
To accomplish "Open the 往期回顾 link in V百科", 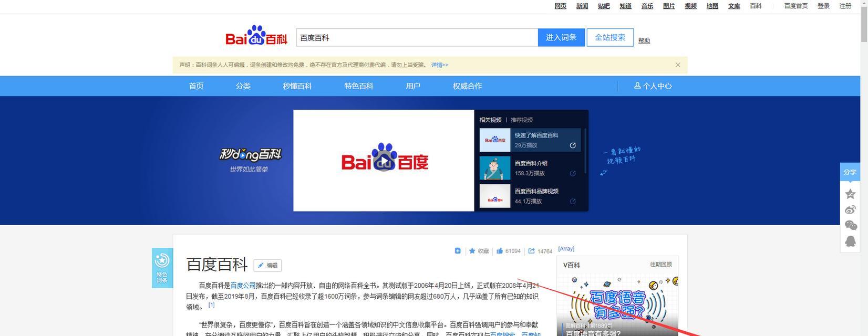I will (661, 265).
